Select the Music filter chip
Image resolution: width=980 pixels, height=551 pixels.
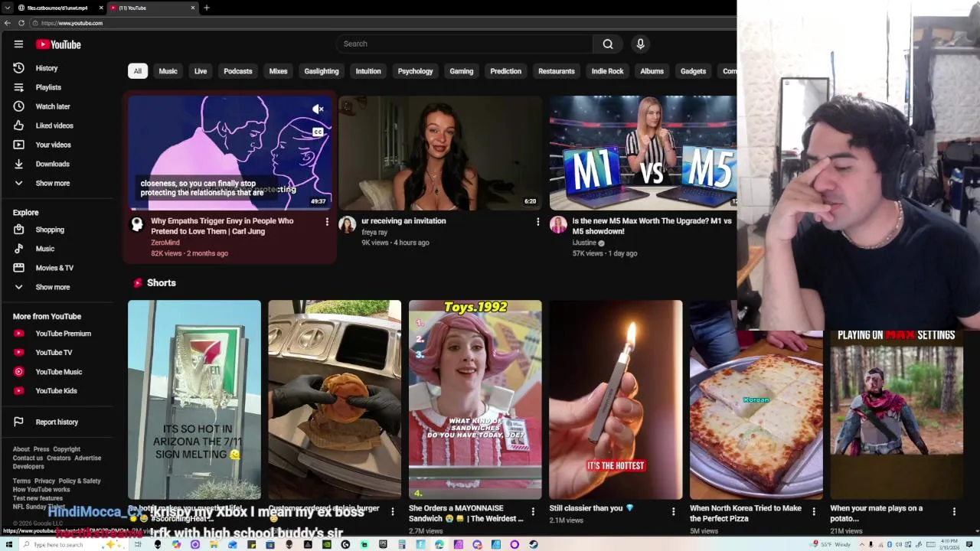168,71
